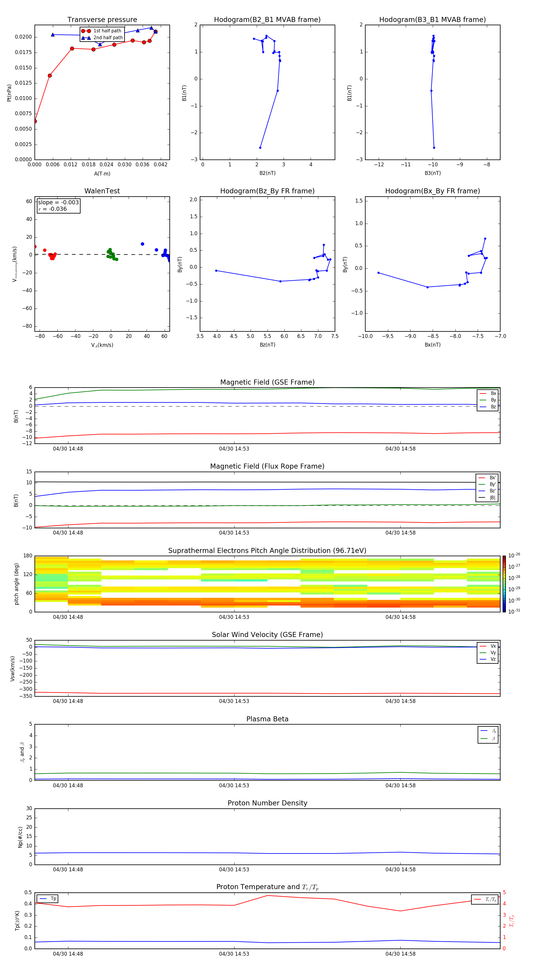The height and width of the screenshot is (980, 535).
Task: Click the leftmost point of Bz_By hodogram
Action: 216,271
